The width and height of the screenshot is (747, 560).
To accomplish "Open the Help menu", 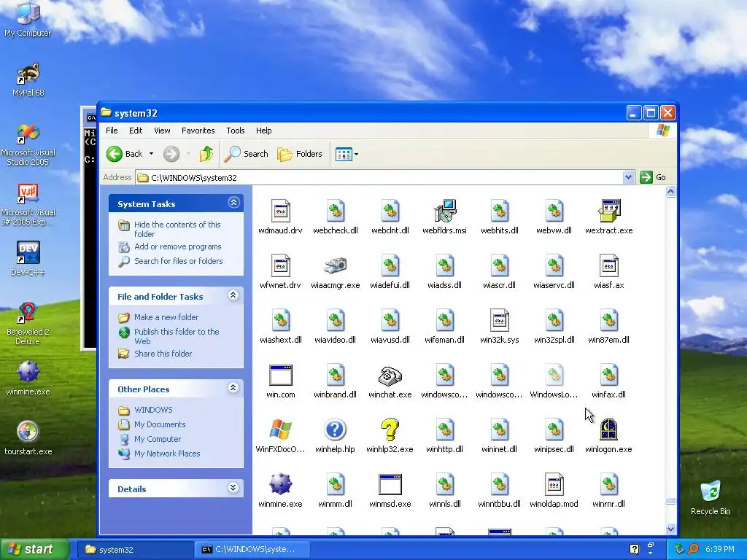I will pos(263,131).
